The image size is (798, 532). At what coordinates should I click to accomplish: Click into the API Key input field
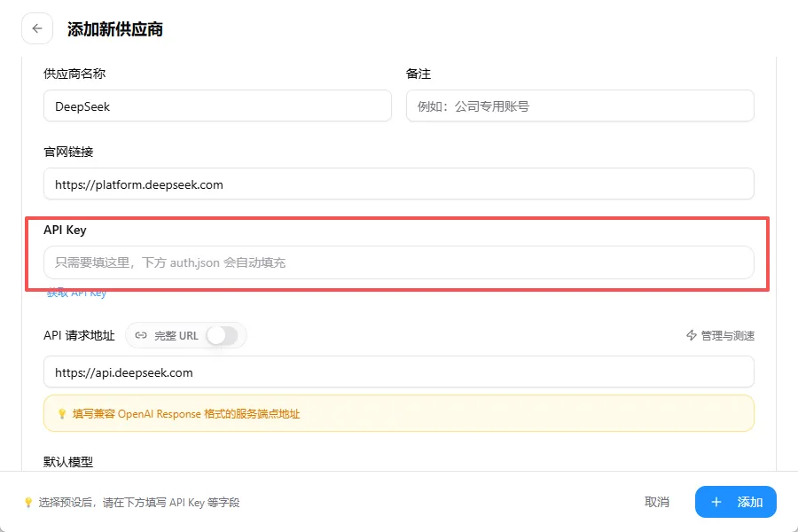click(x=398, y=262)
